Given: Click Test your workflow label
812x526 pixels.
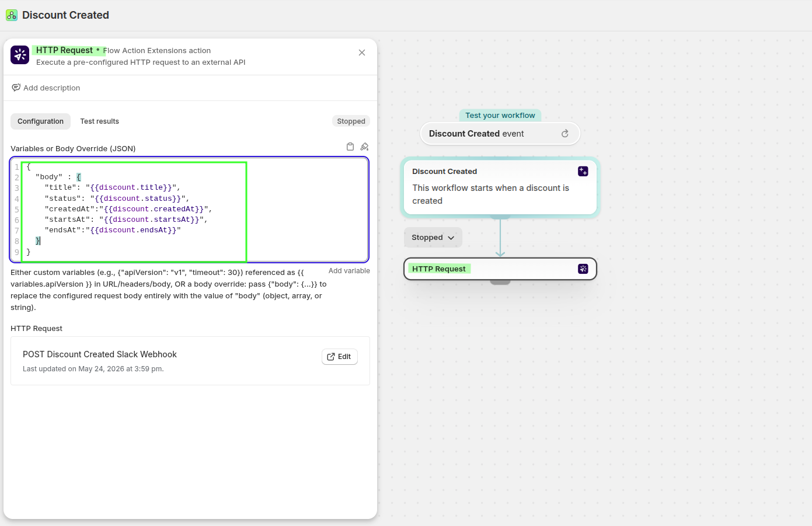Looking at the screenshot, I should 500,116.
